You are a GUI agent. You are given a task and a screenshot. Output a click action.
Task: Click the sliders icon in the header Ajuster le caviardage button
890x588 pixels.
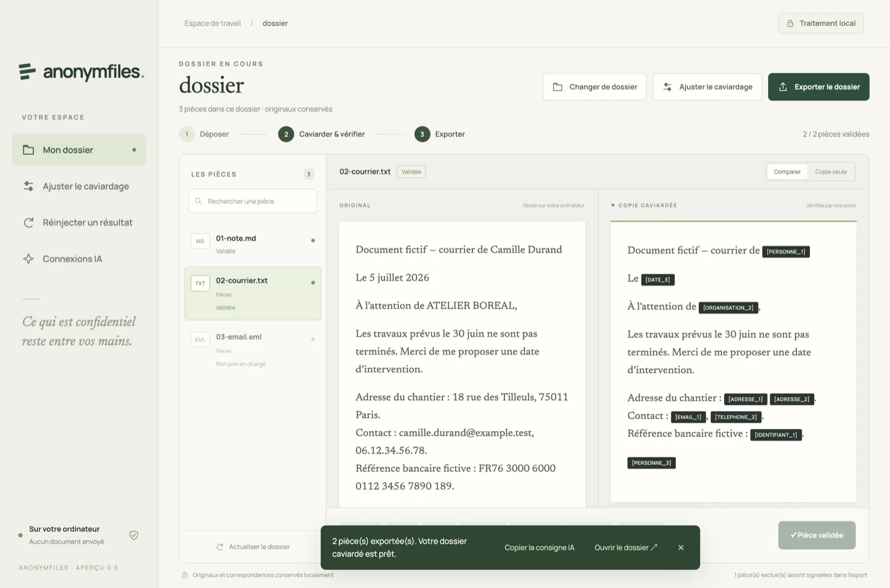(x=667, y=87)
